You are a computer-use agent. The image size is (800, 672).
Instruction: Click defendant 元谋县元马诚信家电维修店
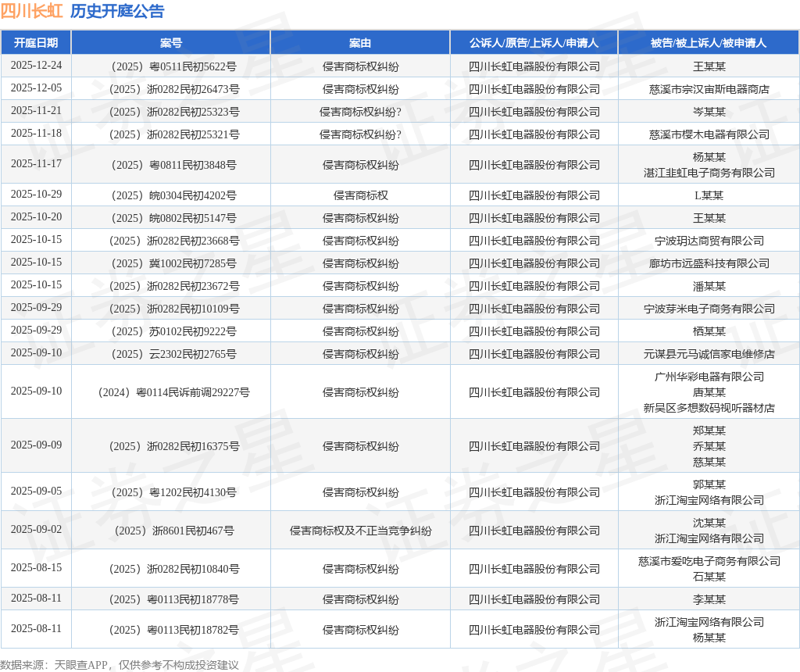709,354
